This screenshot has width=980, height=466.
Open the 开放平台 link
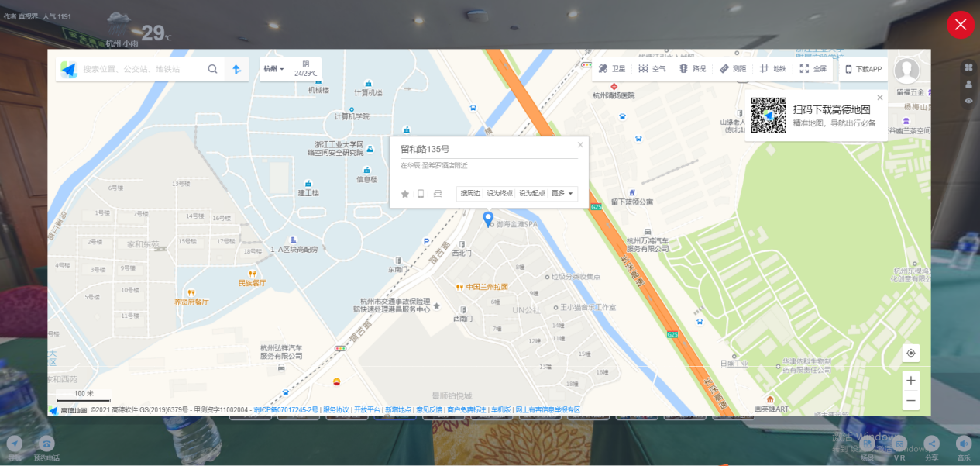click(x=367, y=409)
